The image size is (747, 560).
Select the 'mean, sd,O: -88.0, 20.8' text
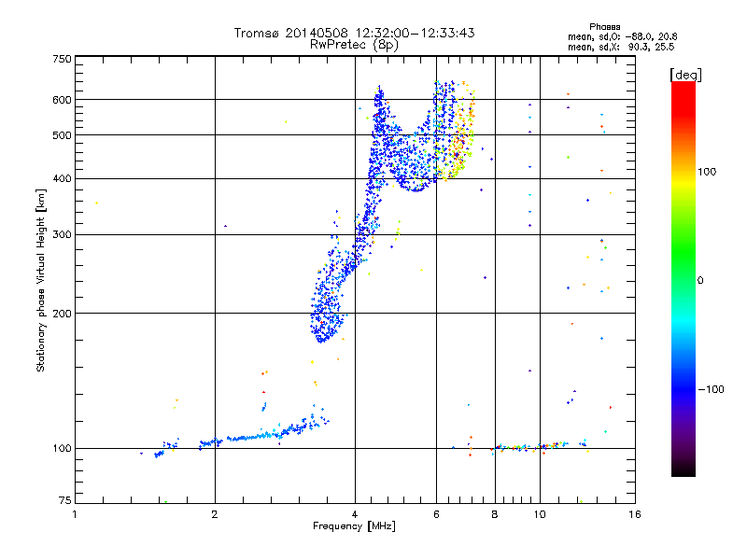(x=622, y=36)
